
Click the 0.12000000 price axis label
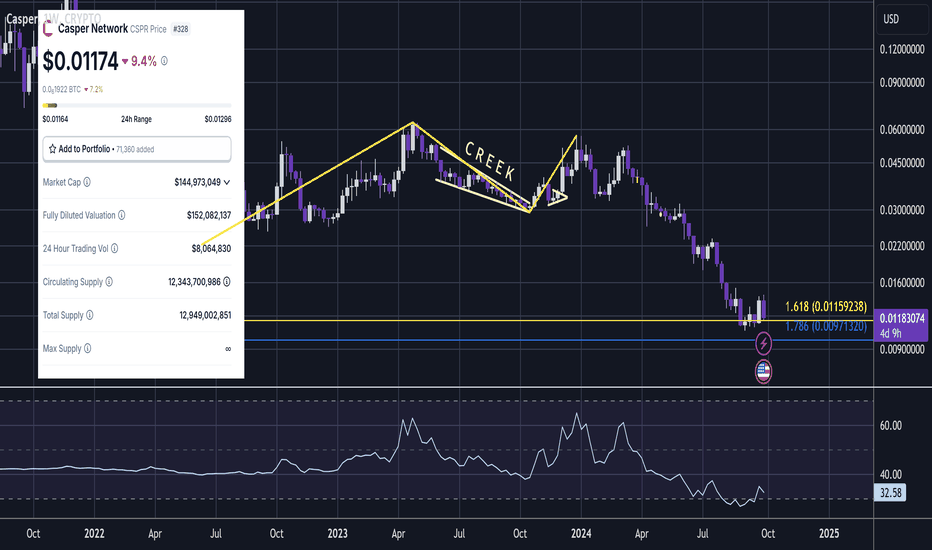click(902, 49)
